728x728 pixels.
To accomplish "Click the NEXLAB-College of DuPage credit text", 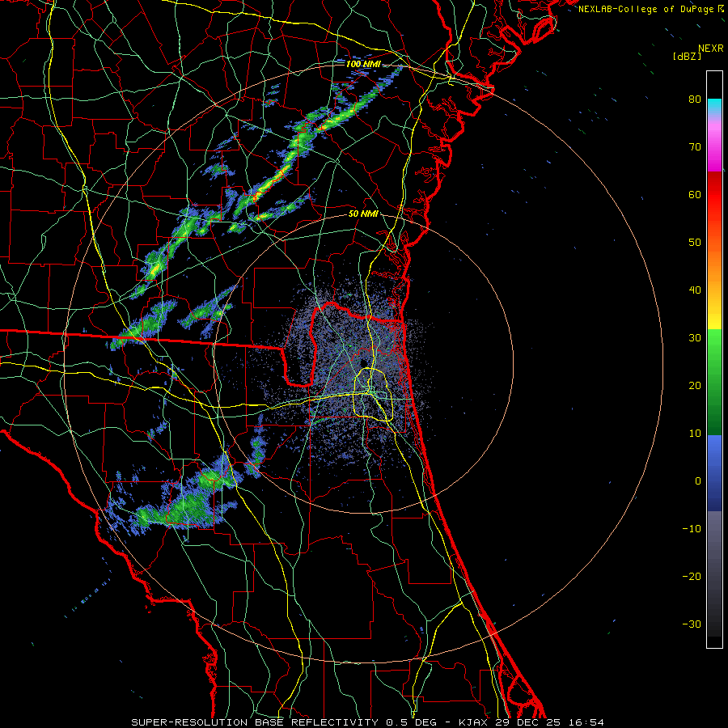I will click(x=645, y=9).
